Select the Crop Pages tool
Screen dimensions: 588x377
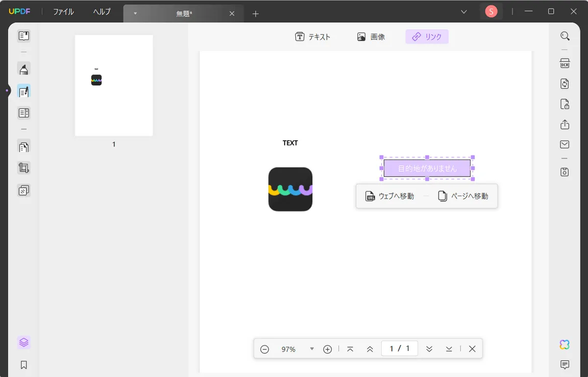pos(24,168)
